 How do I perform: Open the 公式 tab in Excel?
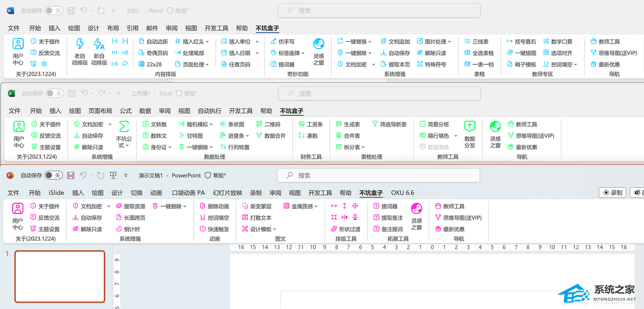point(126,111)
